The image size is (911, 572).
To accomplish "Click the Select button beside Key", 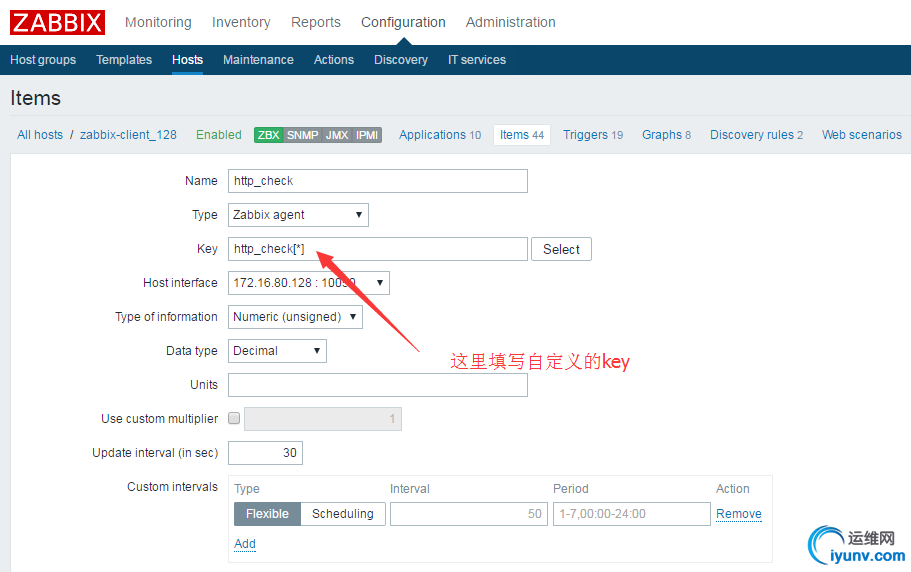I will coord(561,249).
